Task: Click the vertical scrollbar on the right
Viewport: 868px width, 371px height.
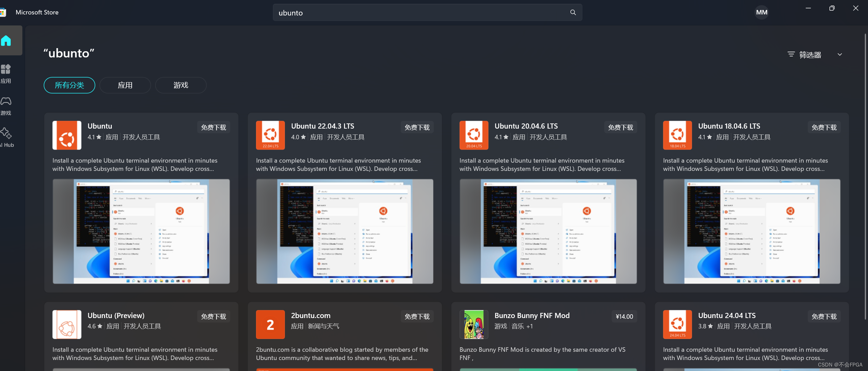Action: 865,177
